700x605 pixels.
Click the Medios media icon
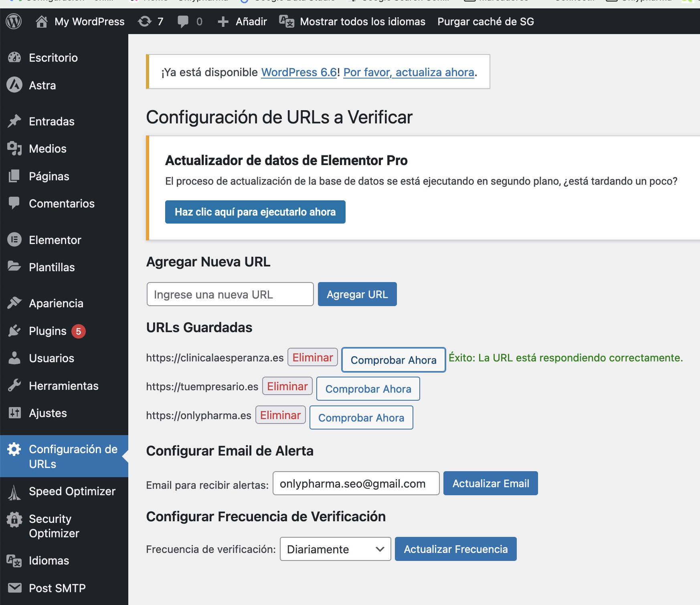coord(14,148)
